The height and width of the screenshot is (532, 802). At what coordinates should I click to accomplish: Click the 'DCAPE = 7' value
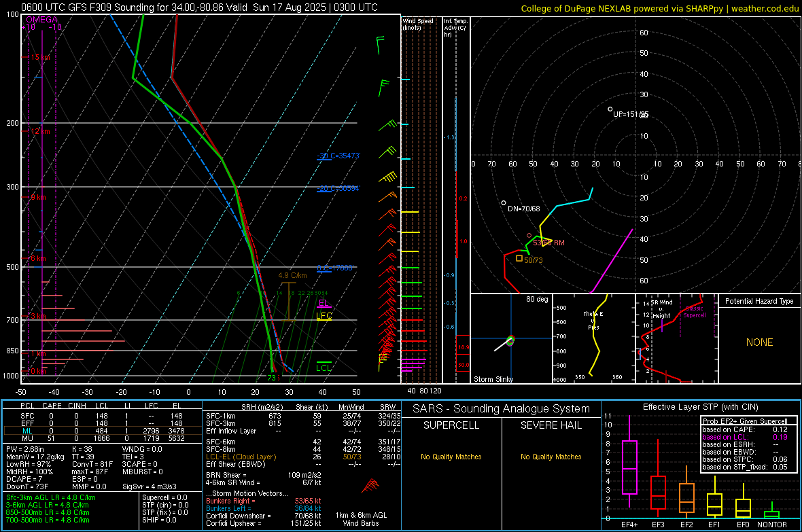[23, 479]
